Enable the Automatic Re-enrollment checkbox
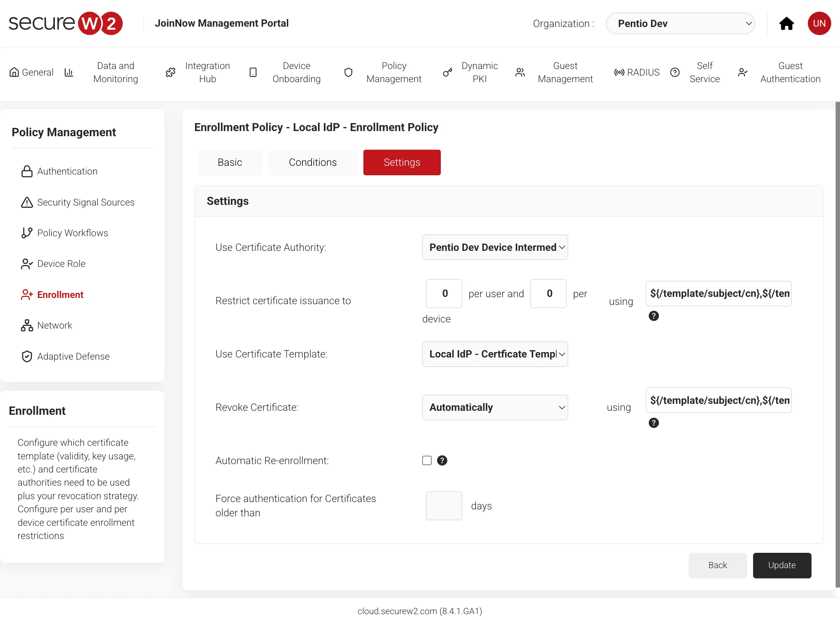The height and width of the screenshot is (620, 840). click(x=427, y=460)
